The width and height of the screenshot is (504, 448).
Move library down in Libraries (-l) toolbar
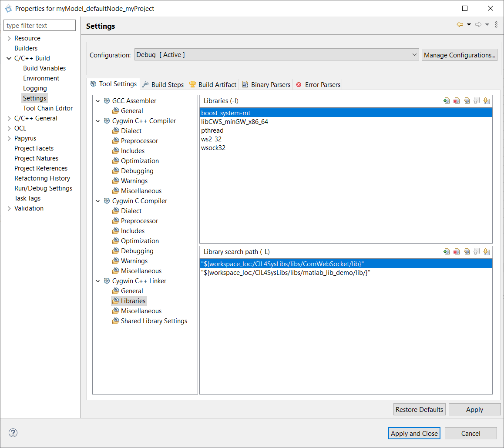[x=487, y=101]
